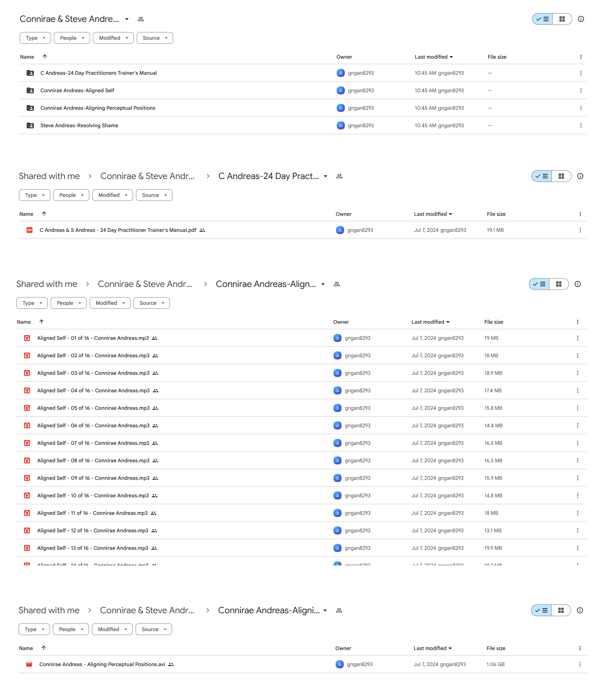
Task: Open view details info icon in top section
Action: point(581,19)
